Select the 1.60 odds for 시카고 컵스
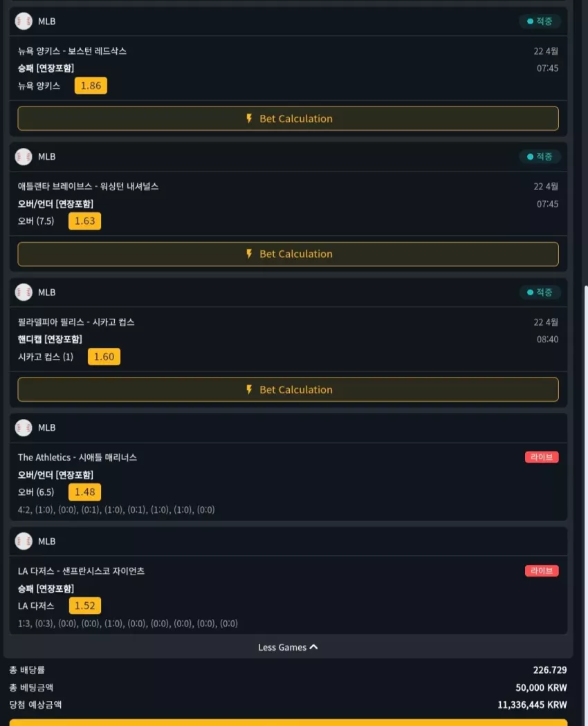Viewport: 588px width, 726px height. 104,357
